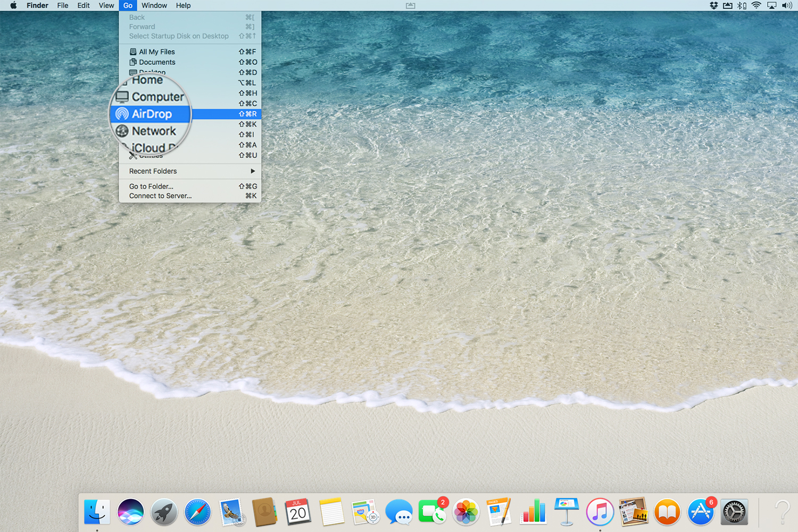Open Bluetooth status menu

pyautogui.click(x=742, y=5)
